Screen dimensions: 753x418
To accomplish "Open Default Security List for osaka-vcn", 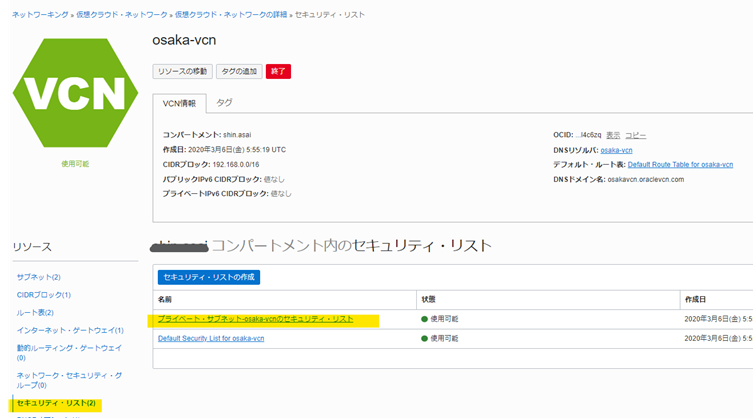I will pos(211,339).
